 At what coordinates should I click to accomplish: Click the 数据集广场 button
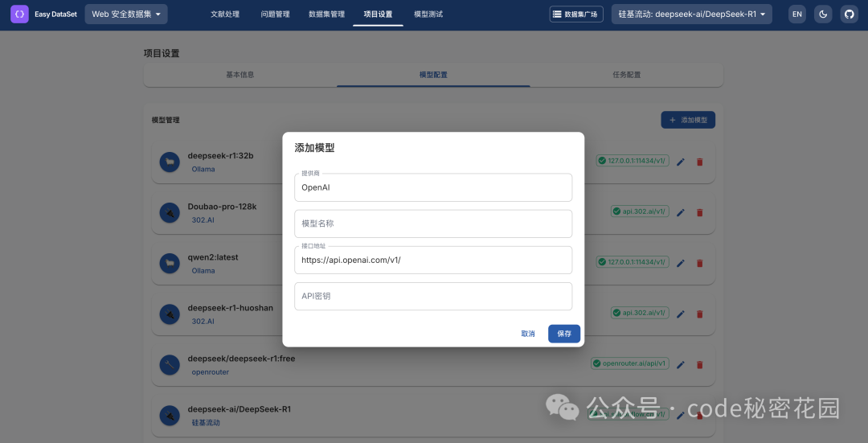(x=576, y=14)
